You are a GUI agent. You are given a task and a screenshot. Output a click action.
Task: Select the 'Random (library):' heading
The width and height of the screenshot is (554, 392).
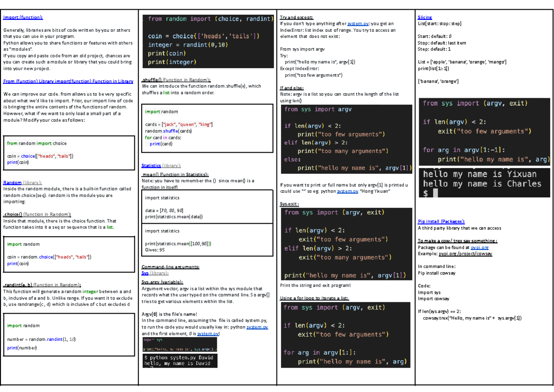click(x=22, y=183)
